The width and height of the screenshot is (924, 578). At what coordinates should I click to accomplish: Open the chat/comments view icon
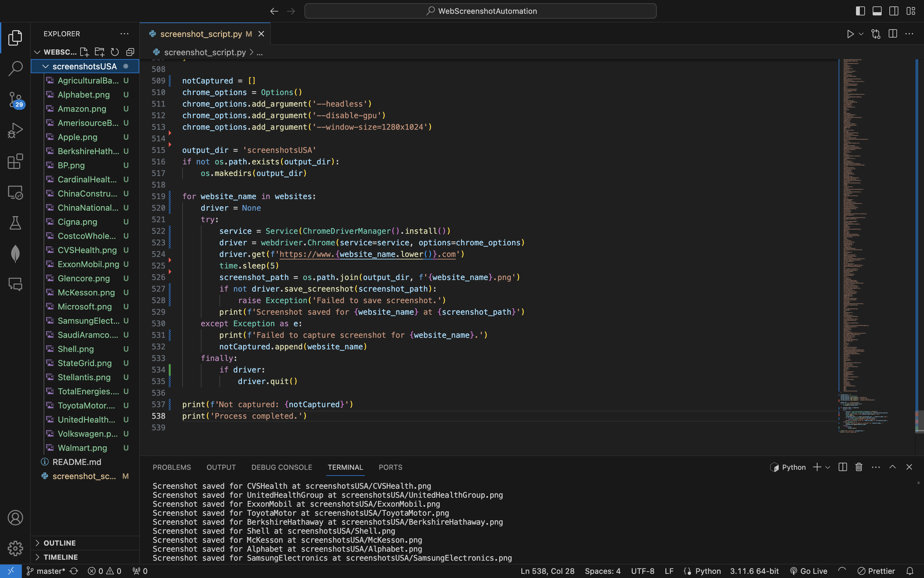coord(15,284)
